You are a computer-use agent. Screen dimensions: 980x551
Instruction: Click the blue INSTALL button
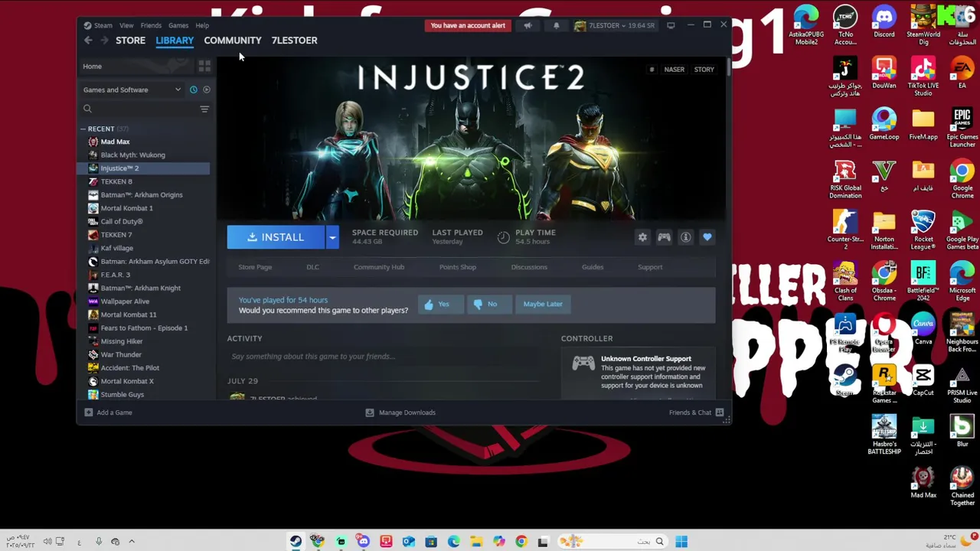(276, 237)
